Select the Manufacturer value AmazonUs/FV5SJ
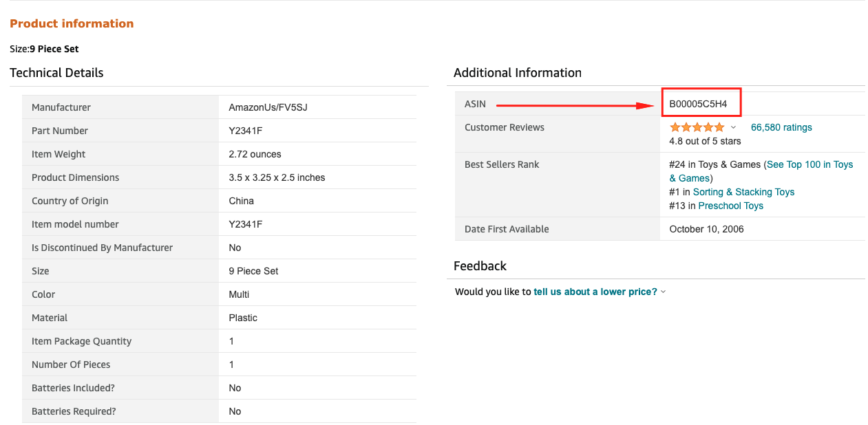This screenshot has height=425, width=868. [x=269, y=107]
